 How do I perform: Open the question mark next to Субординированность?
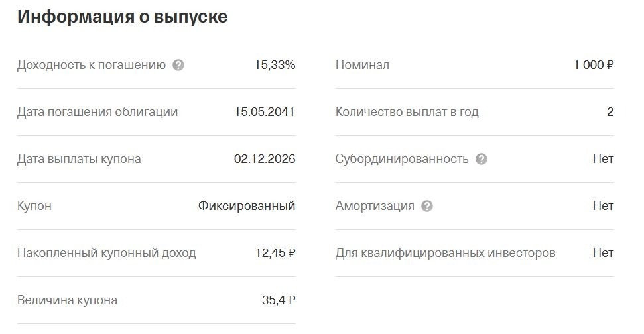coord(482,159)
